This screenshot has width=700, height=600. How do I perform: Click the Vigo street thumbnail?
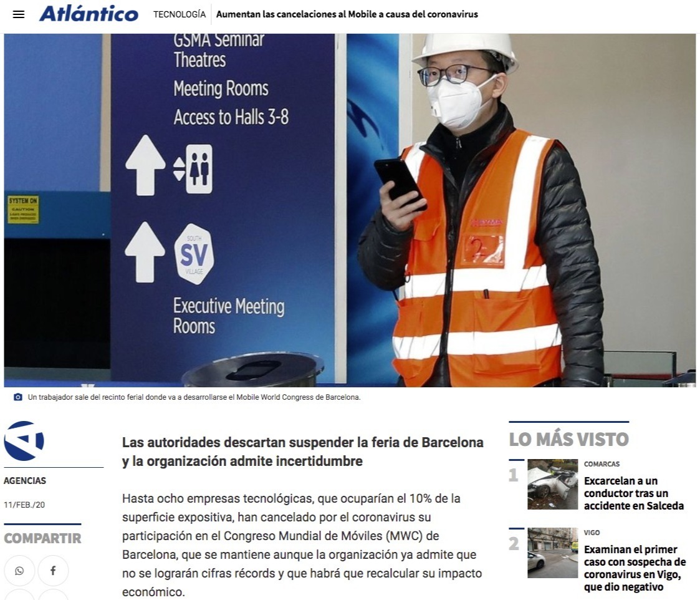552,553
